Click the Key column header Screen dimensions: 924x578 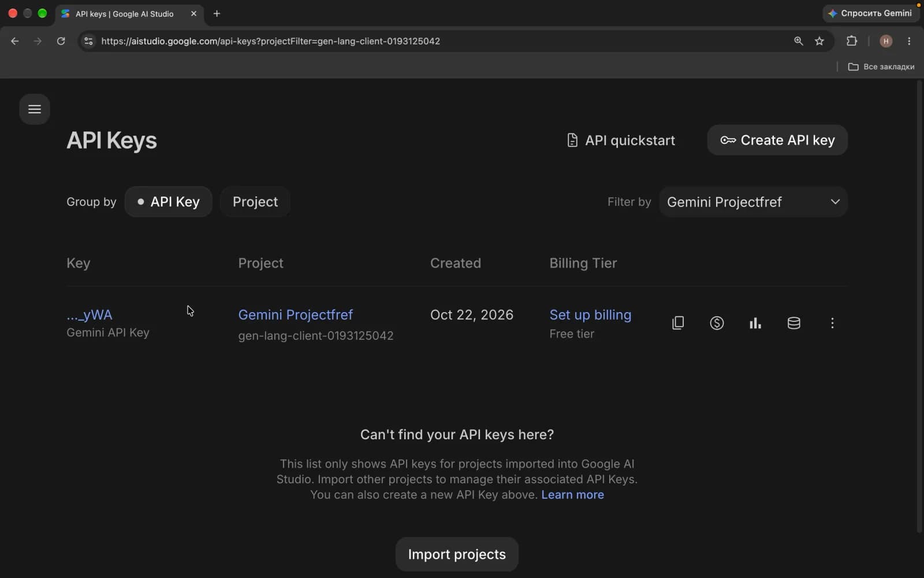79,264
